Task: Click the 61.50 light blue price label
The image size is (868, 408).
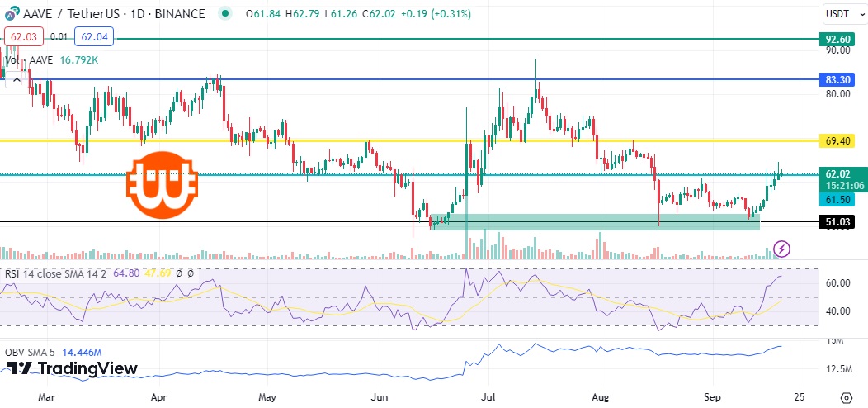Action: [837, 200]
